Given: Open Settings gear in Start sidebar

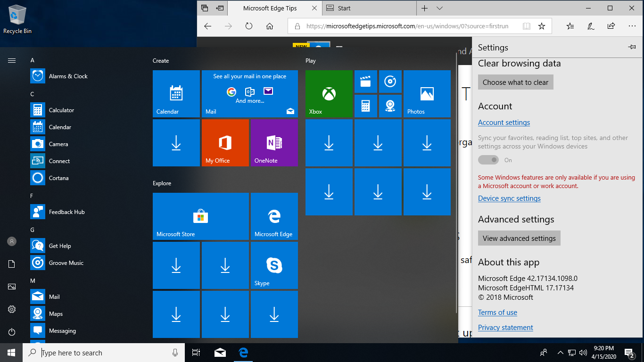Looking at the screenshot, I should point(12,309).
